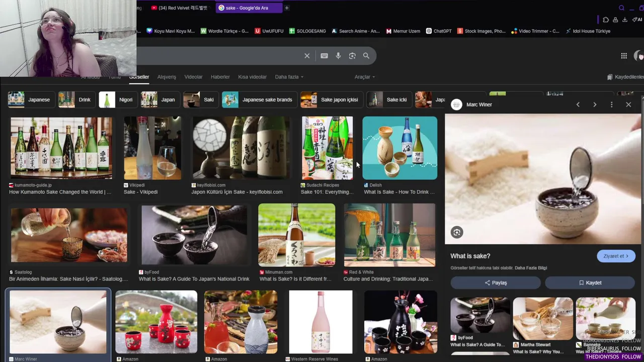Open the Delish What Is Sake image
This screenshot has width=644, height=362.
[x=400, y=148]
